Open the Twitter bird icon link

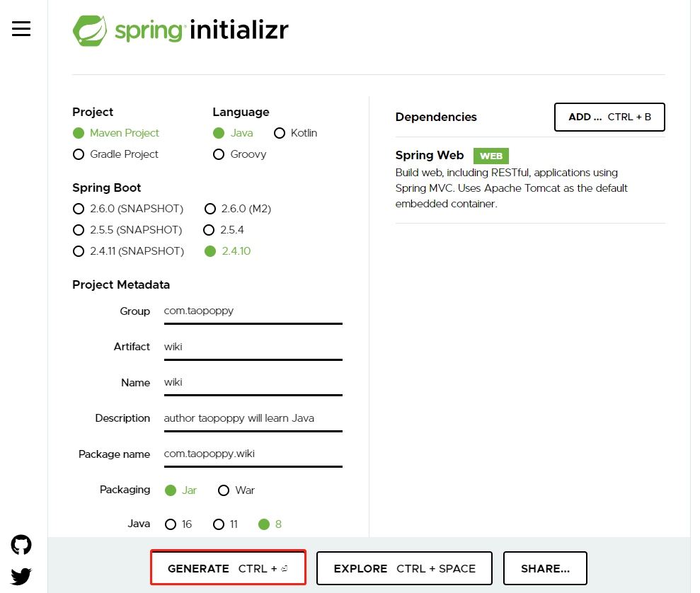pos(21,576)
